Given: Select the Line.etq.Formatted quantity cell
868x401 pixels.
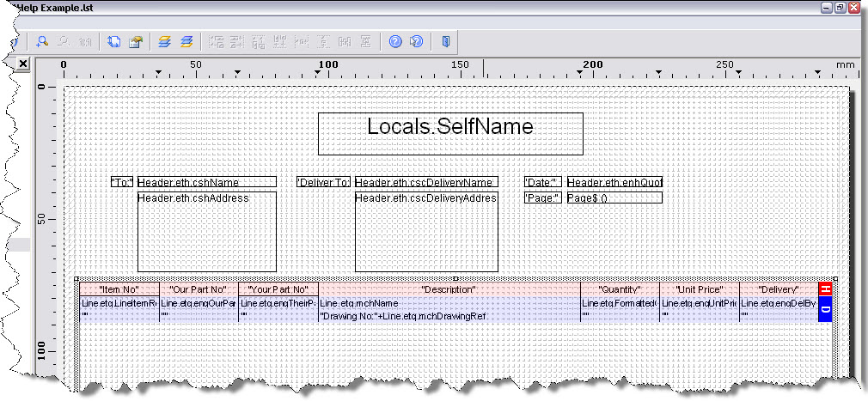Looking at the screenshot, I should click(620, 303).
